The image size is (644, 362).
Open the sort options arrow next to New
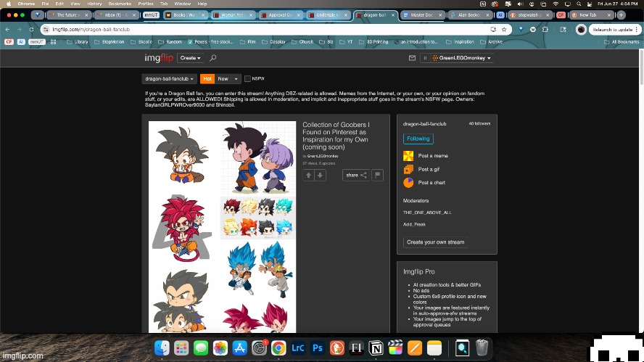tap(236, 78)
